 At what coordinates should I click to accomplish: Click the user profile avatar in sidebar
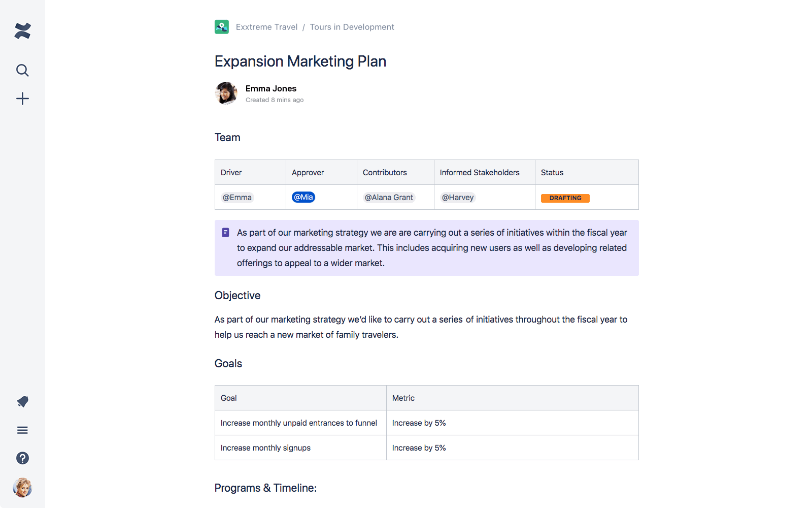(x=22, y=488)
